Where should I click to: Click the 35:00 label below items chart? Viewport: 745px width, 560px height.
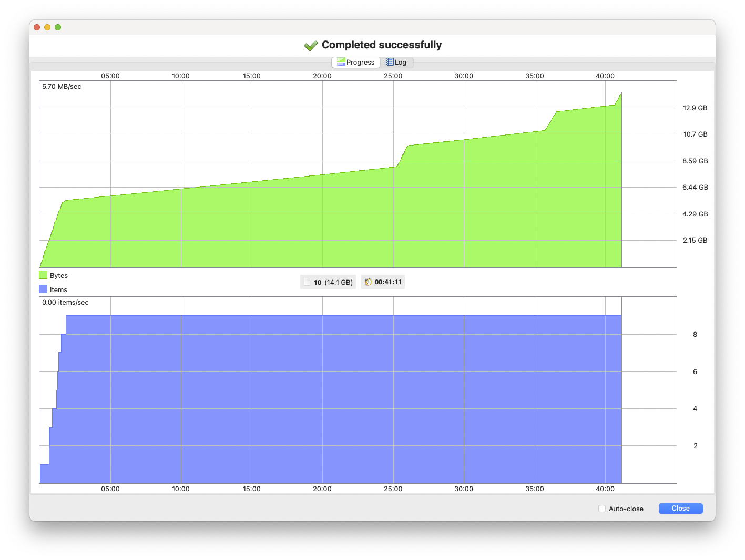click(535, 489)
